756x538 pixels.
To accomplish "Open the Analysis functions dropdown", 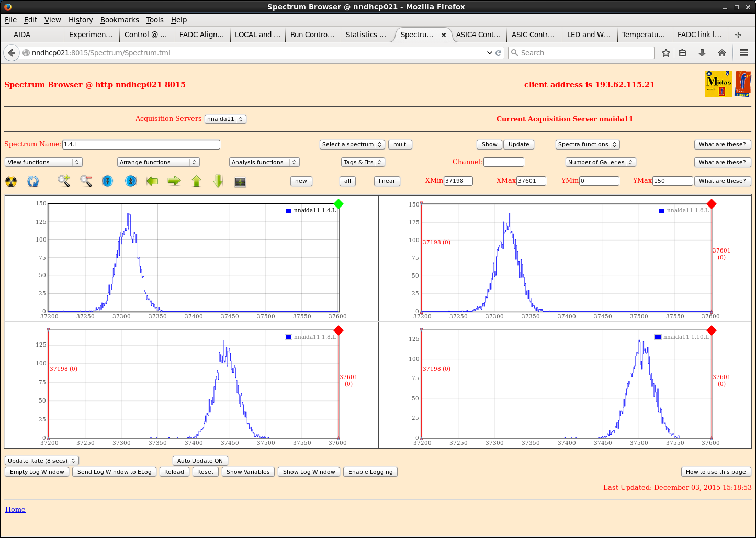I will pyautogui.click(x=264, y=162).
